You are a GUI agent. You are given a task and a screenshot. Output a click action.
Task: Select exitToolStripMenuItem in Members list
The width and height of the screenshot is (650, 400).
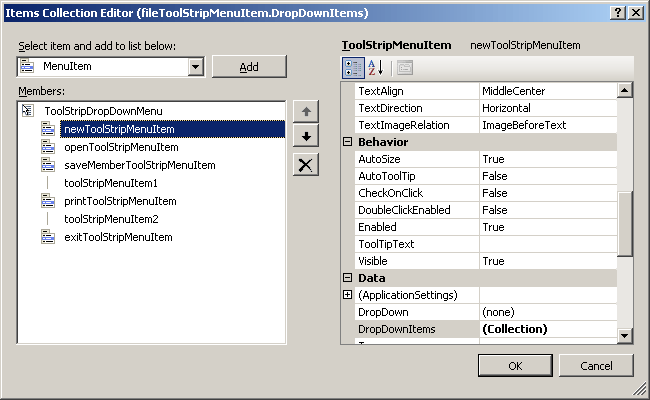tap(118, 237)
